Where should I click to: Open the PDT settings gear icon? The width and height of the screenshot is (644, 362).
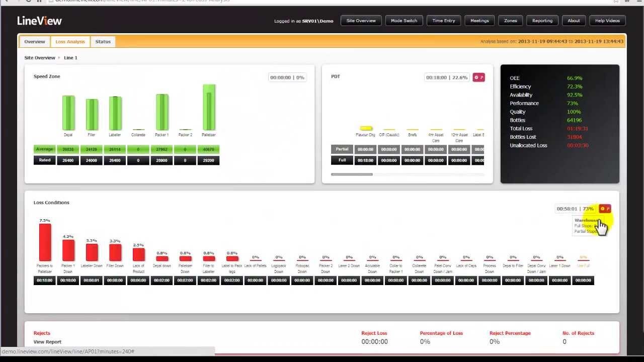(x=476, y=77)
